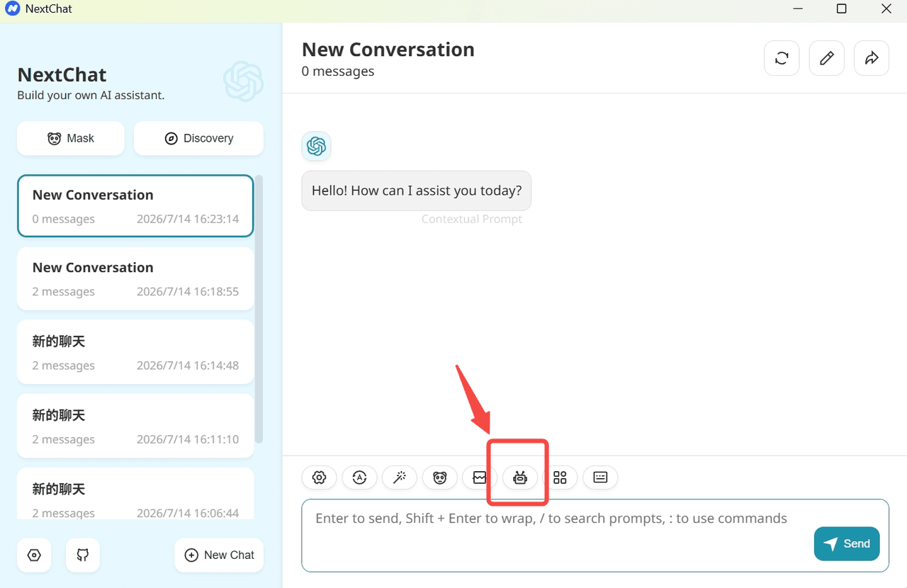
Task: Click the NextChat sidebar heading
Action: click(x=62, y=75)
